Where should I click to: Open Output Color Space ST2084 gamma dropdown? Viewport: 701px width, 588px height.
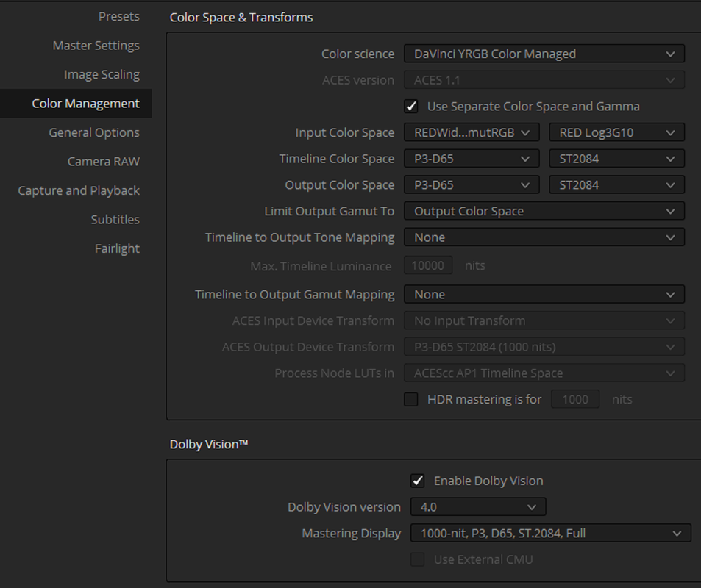617,185
